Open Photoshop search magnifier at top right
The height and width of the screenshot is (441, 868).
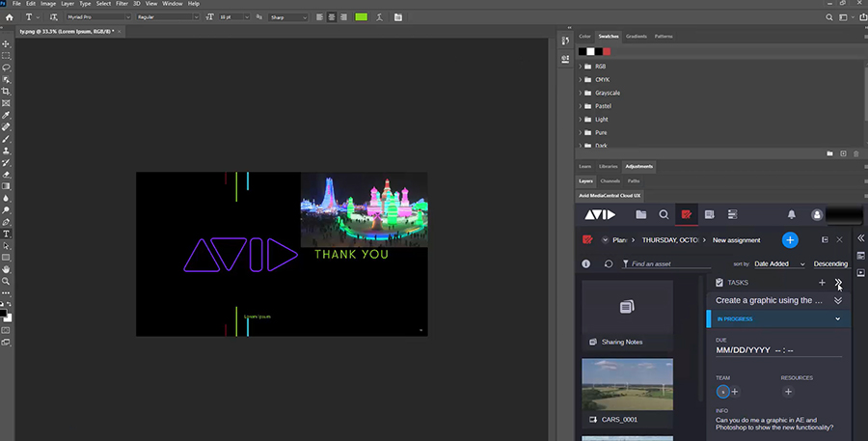[x=829, y=17]
